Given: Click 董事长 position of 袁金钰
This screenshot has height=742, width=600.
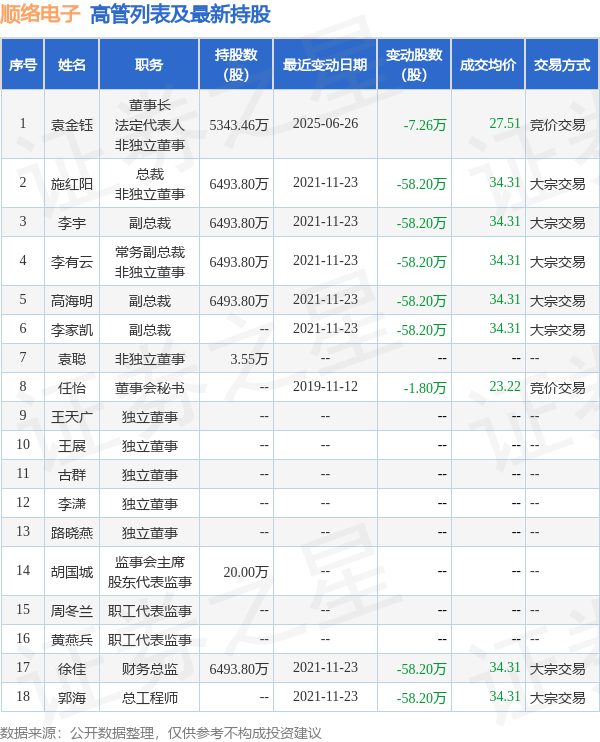Looking at the screenshot, I should tap(150, 105).
